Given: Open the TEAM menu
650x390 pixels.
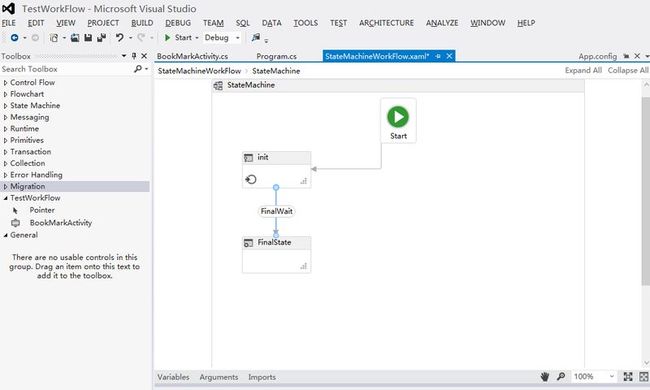Looking at the screenshot, I should (213, 23).
